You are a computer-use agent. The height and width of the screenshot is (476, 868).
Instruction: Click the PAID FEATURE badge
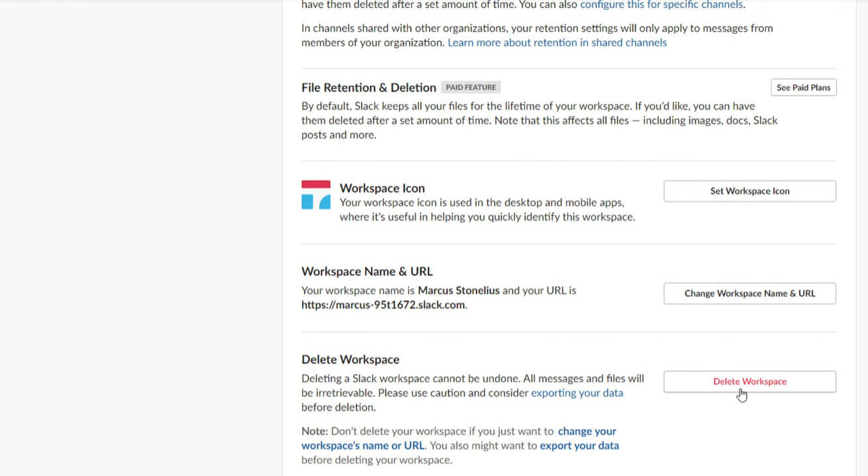tap(470, 87)
